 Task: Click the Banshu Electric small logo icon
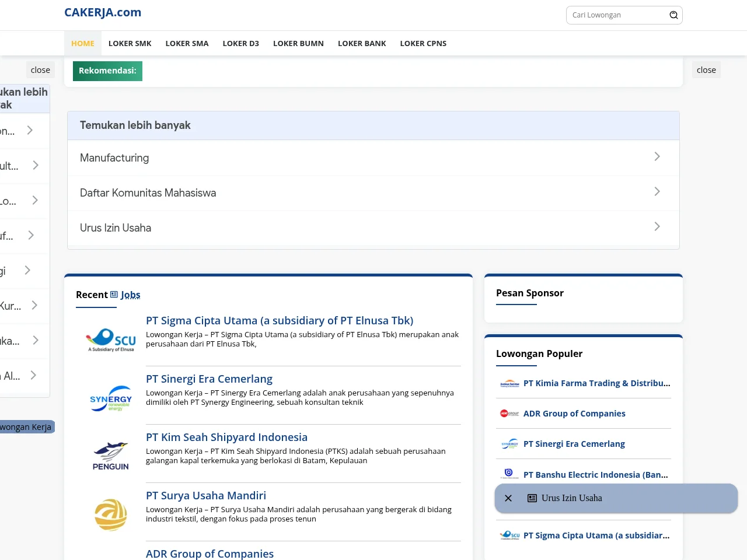[x=509, y=474]
